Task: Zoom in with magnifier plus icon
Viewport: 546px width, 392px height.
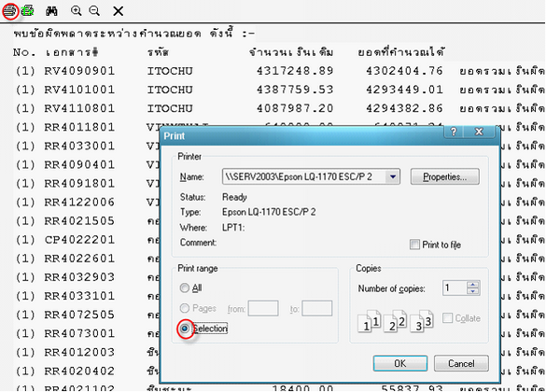Action: (76, 11)
